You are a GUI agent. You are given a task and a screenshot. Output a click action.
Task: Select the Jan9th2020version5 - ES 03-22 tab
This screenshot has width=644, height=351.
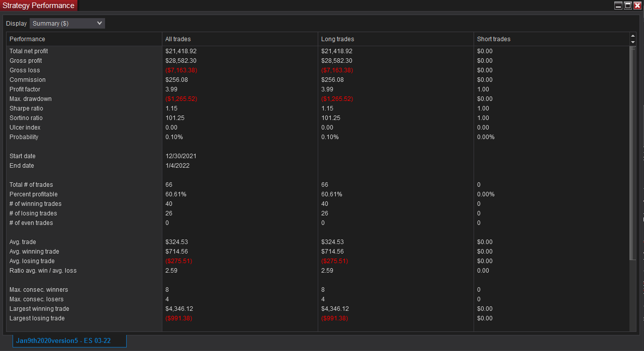70,340
